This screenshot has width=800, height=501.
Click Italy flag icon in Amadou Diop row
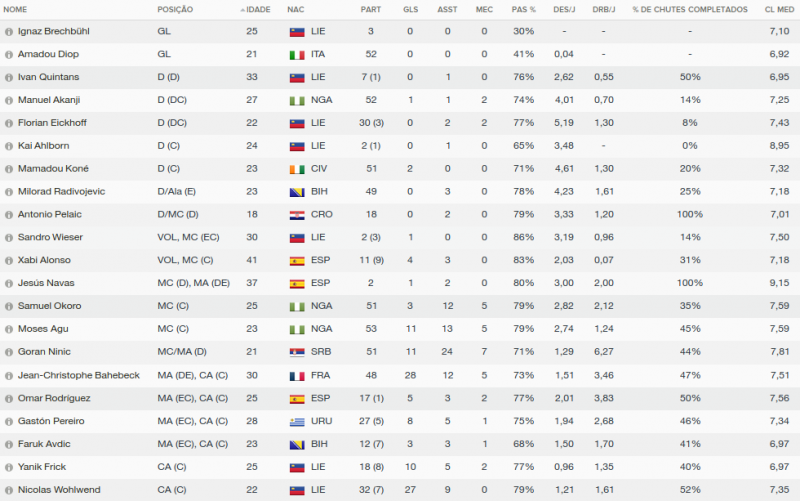click(x=296, y=54)
